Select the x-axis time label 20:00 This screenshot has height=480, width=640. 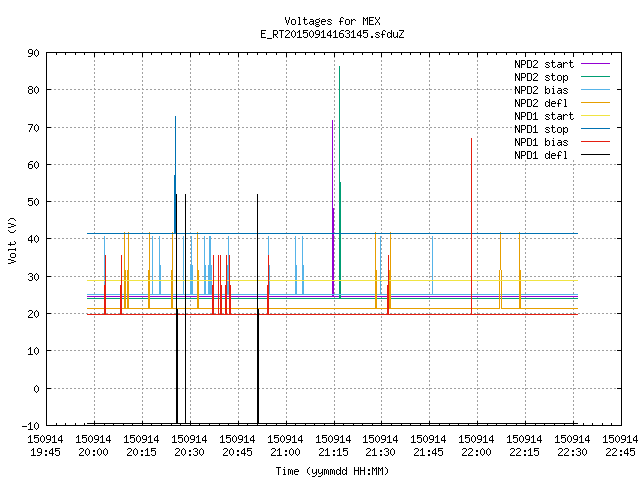(93, 452)
